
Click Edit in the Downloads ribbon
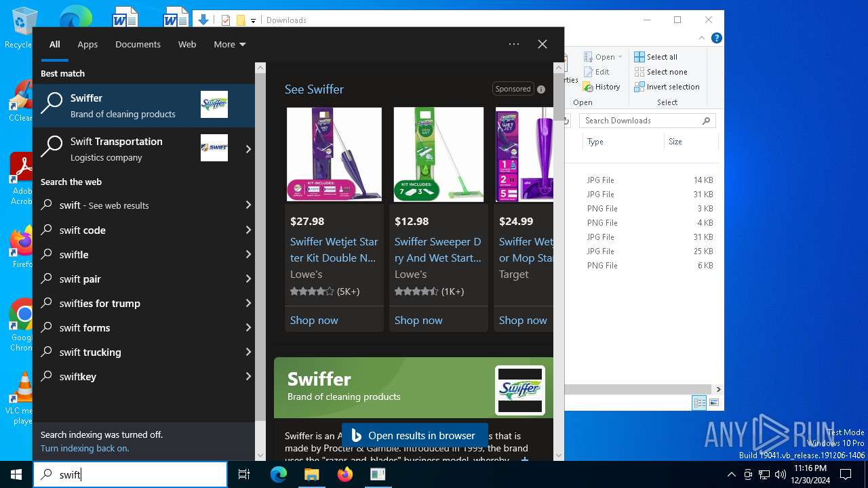click(595, 72)
